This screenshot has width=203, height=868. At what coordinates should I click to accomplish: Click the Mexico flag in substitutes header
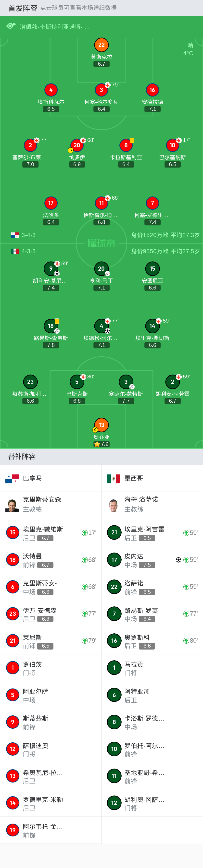click(x=113, y=479)
